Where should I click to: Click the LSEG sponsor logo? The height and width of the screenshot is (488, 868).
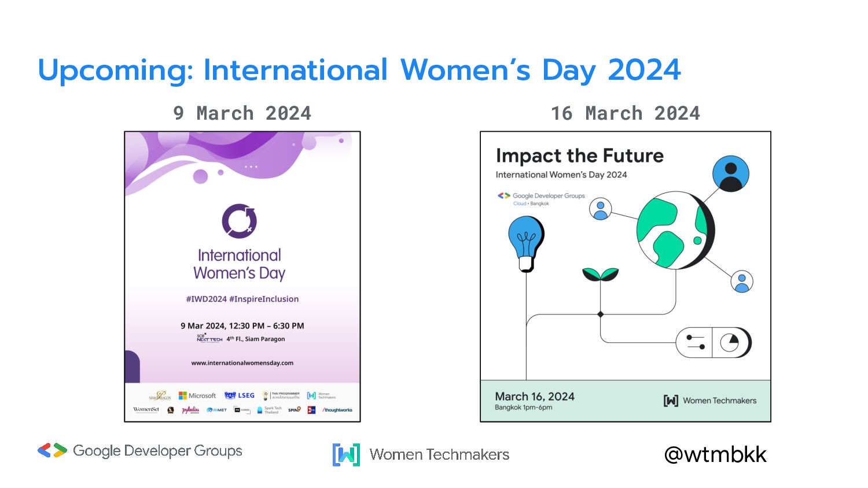click(x=239, y=395)
